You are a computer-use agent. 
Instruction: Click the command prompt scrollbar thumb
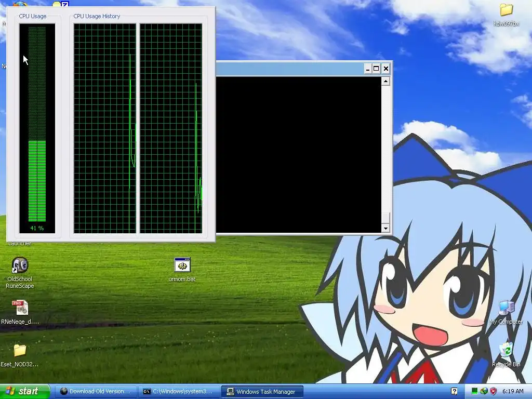(385, 218)
